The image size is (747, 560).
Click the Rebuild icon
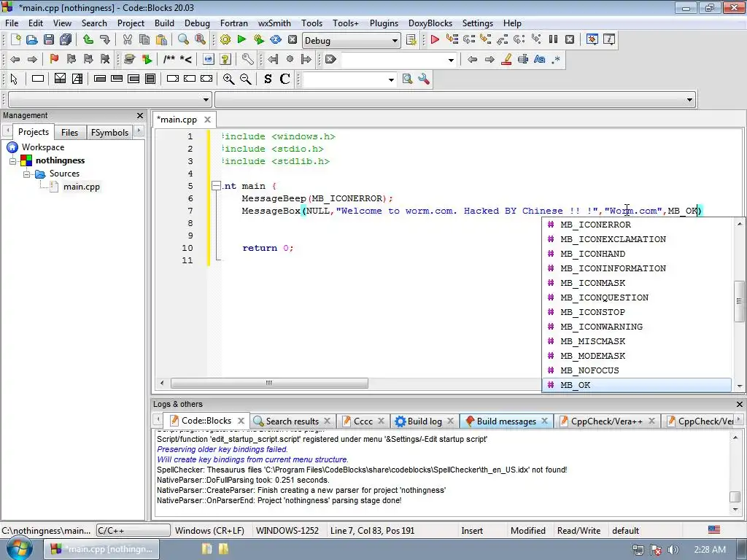[x=275, y=39]
